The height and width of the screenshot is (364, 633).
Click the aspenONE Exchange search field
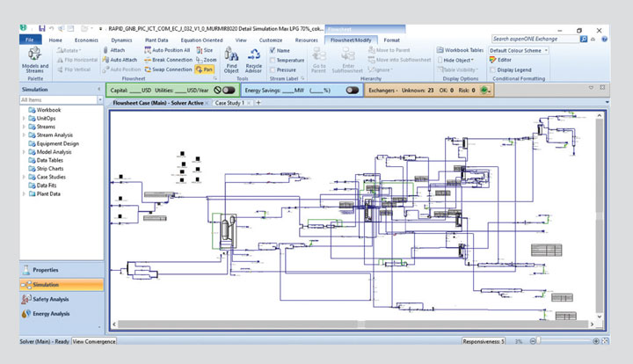point(535,39)
